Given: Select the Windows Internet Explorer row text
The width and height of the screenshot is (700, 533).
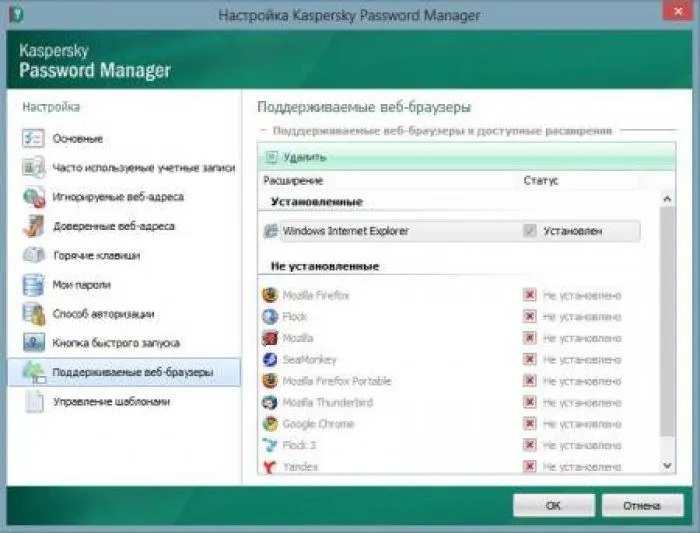Looking at the screenshot, I should 346,231.
